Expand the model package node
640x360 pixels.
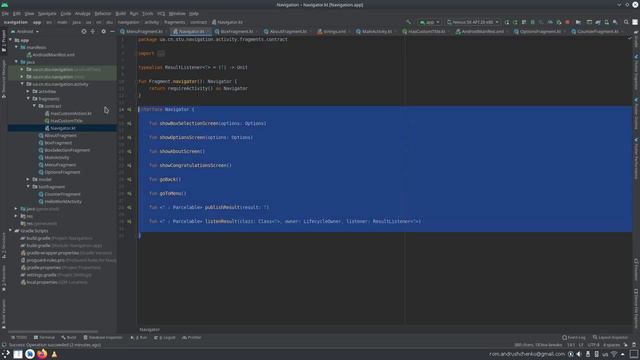pyautogui.click(x=29, y=179)
